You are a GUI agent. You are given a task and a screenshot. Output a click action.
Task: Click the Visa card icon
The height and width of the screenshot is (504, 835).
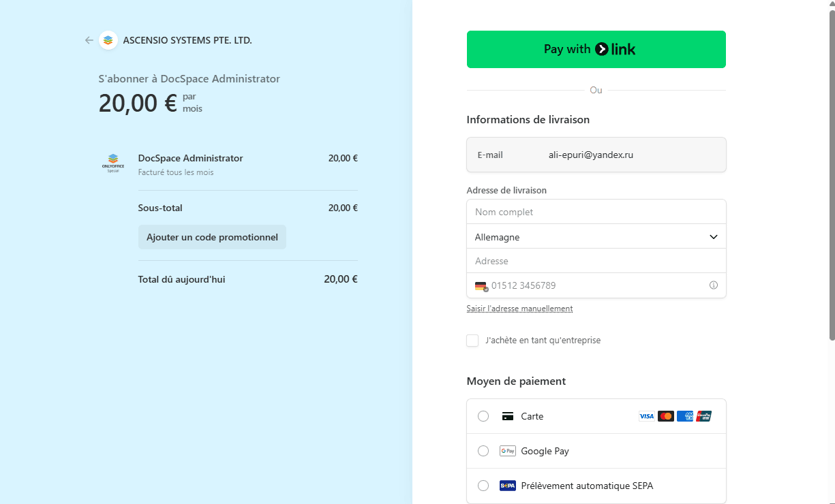[646, 415]
